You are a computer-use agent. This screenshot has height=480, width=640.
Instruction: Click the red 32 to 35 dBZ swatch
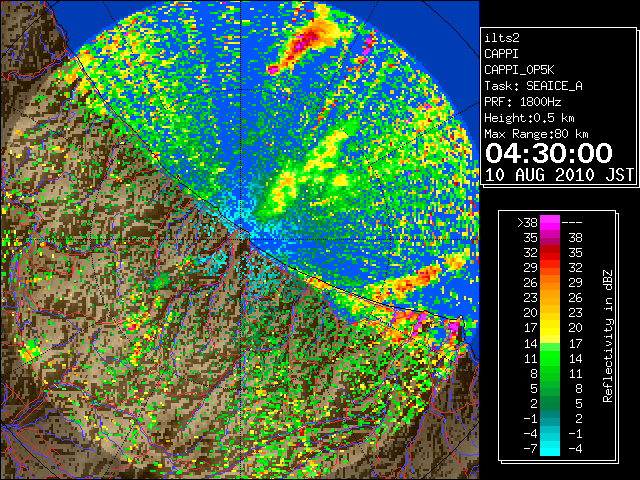click(550, 253)
